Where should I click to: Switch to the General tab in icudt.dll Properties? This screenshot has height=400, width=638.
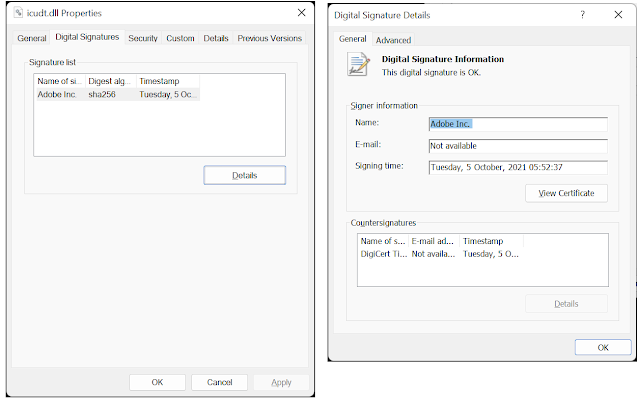coord(32,38)
